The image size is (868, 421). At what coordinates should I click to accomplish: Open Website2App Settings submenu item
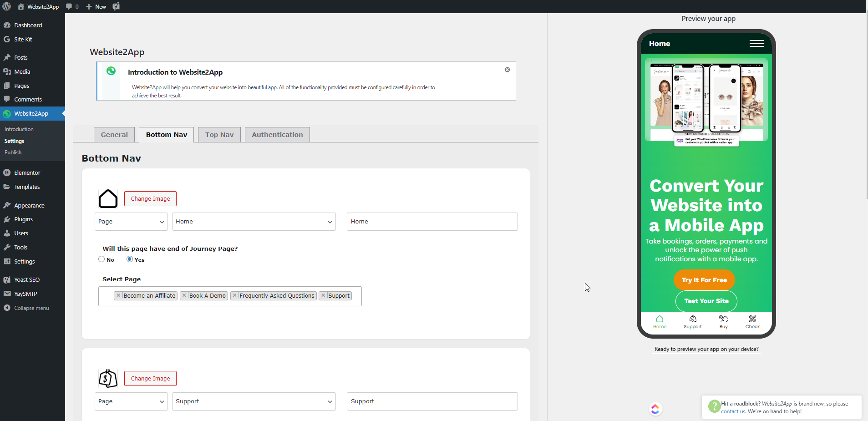point(15,141)
